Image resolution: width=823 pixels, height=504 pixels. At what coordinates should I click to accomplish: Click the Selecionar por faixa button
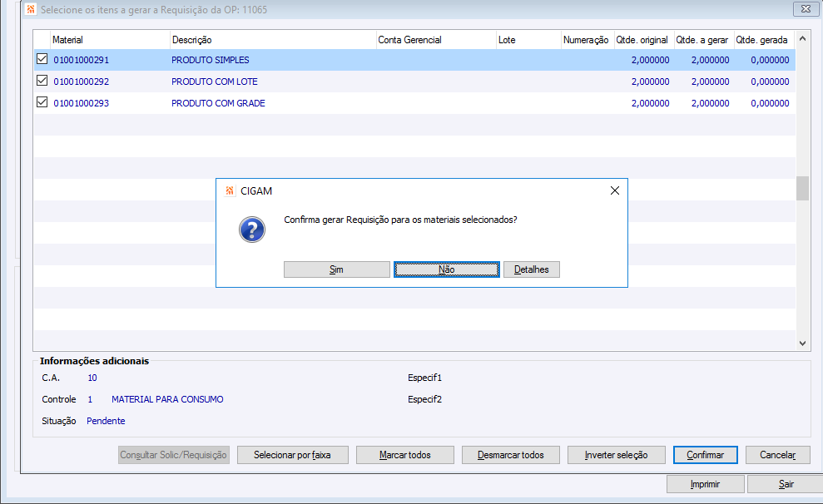tap(292, 455)
